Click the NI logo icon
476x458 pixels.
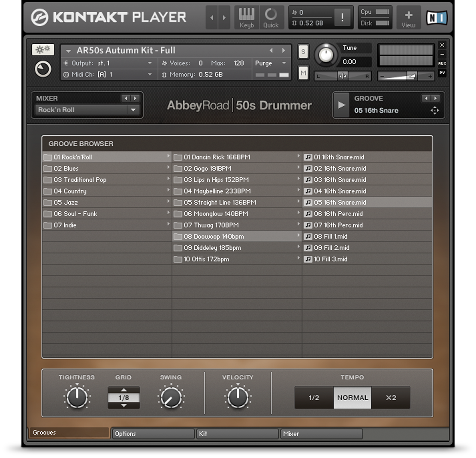tap(437, 18)
